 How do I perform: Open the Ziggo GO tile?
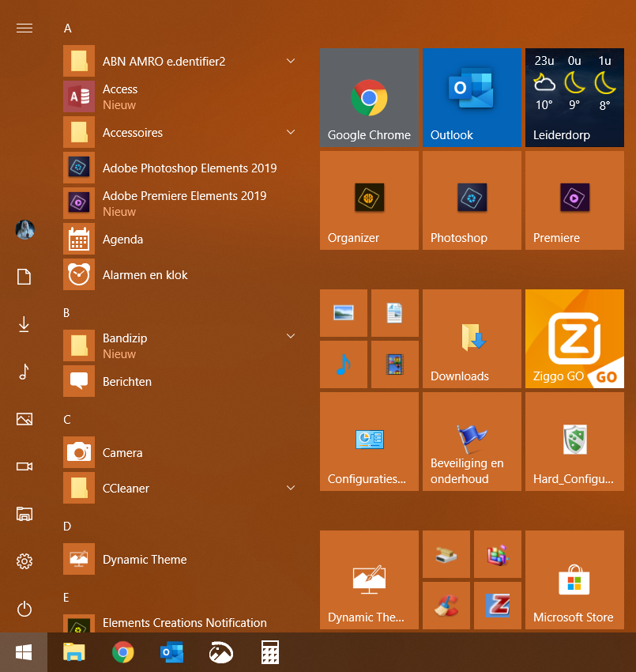[x=574, y=338]
